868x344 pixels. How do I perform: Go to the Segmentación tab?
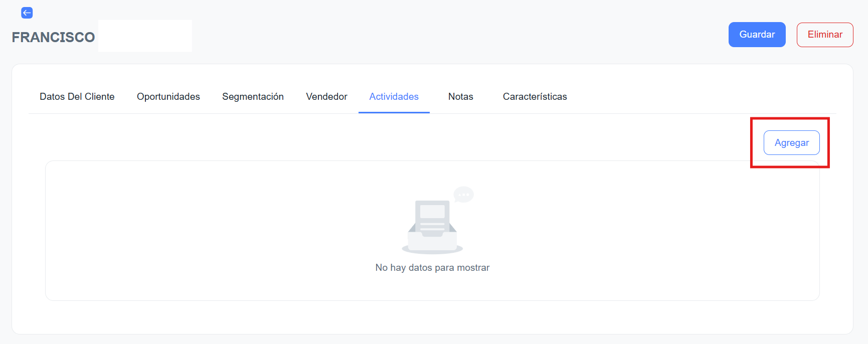[253, 97]
